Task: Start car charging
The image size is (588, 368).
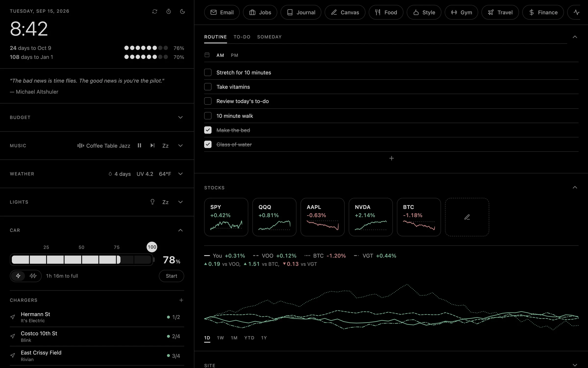Action: tap(171, 276)
